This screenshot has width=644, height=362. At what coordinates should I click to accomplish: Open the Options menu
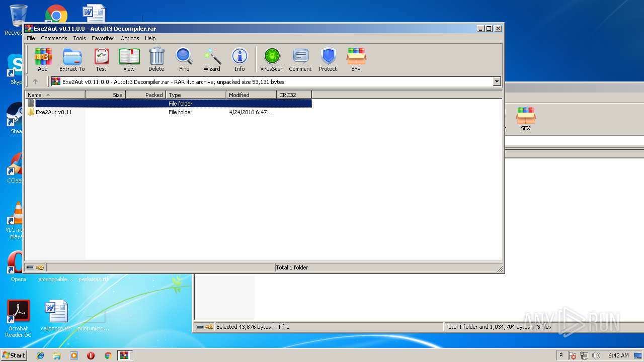click(x=129, y=38)
